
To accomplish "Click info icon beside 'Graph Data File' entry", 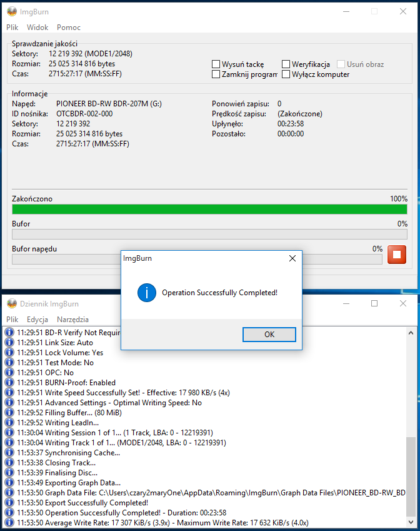I will 9,492.
